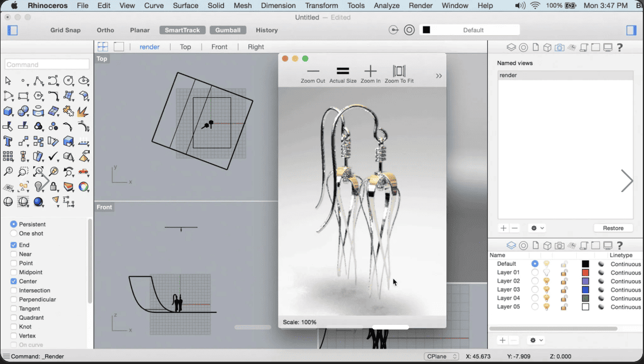Uncheck the Center object snap

pyautogui.click(x=14, y=281)
